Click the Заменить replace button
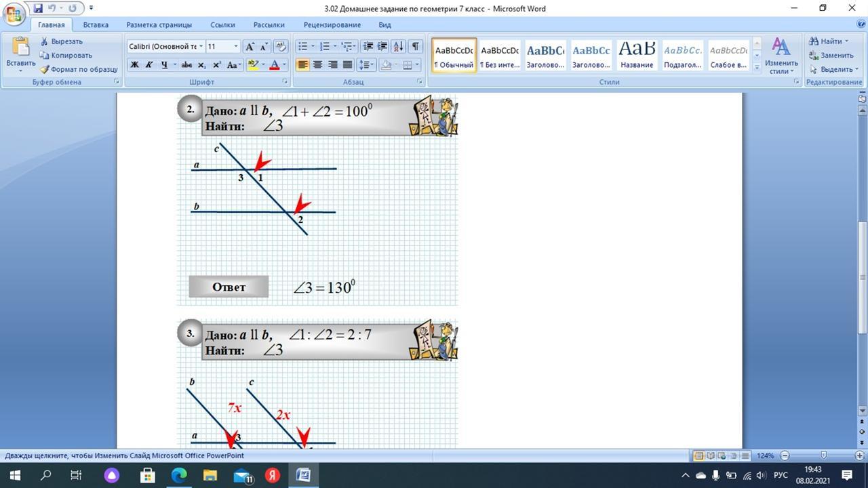The width and height of the screenshot is (868, 488). (831, 56)
